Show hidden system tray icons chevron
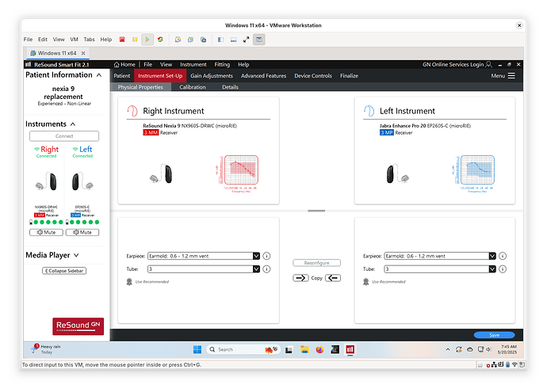Image resolution: width=547 pixels, height=392 pixels. click(448, 349)
